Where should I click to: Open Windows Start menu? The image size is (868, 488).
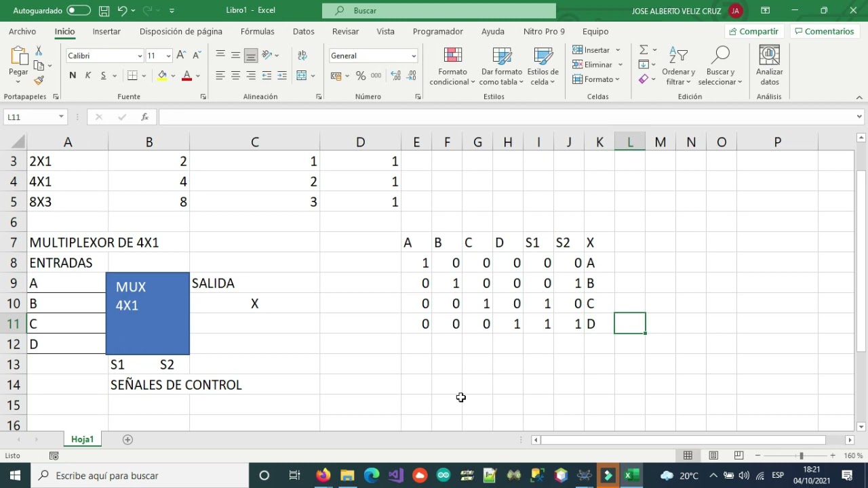point(15,475)
